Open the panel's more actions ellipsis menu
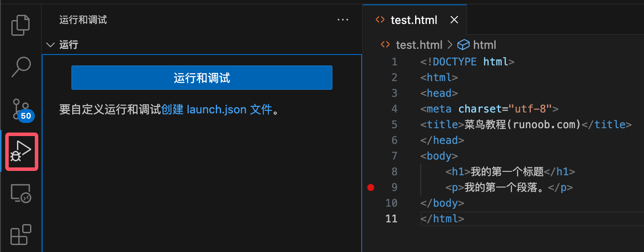Screen dimensions: 644x252 point(343,20)
